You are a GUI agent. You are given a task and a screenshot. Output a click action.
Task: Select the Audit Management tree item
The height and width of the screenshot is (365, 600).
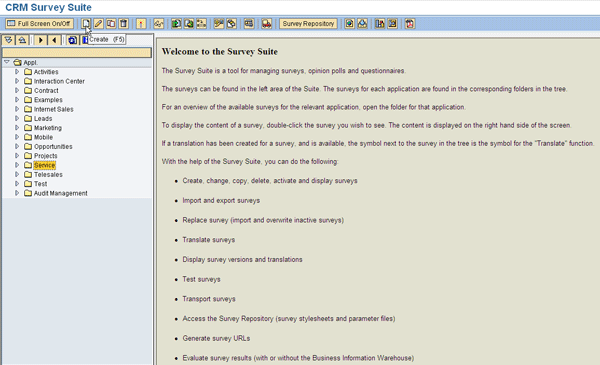click(60, 193)
